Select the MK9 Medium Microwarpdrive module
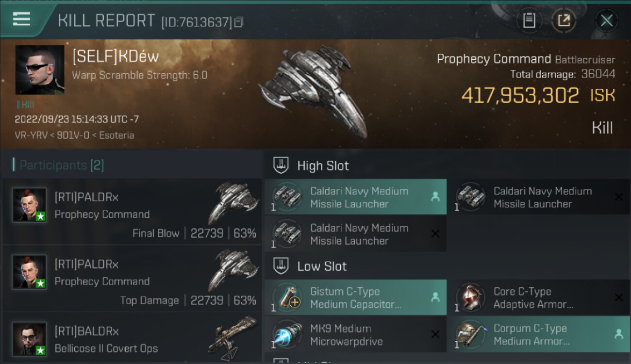The image size is (631, 364). [355, 334]
